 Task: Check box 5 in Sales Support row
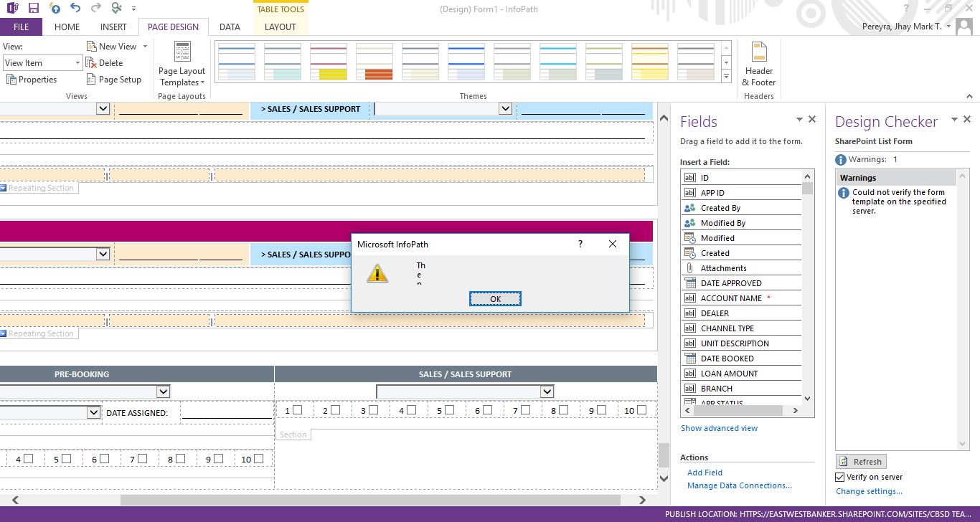pos(449,410)
